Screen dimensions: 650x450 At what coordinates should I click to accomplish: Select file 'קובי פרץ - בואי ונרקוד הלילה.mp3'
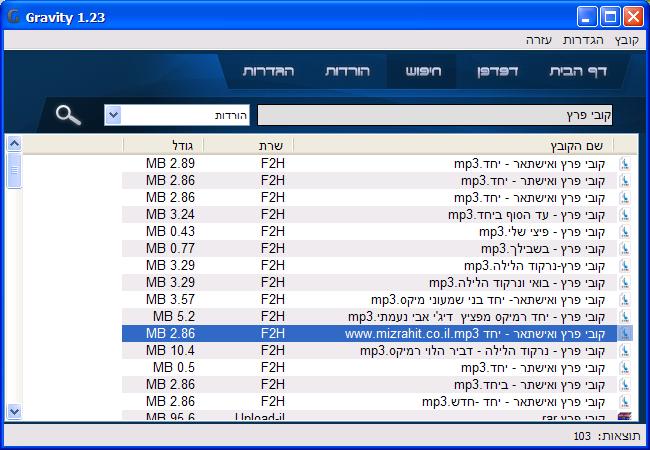pyautogui.click(x=517, y=283)
